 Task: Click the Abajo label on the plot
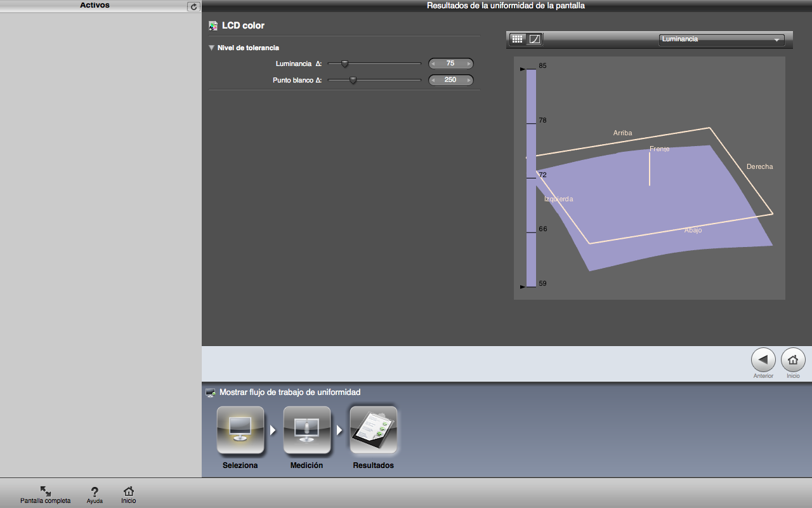(x=693, y=231)
